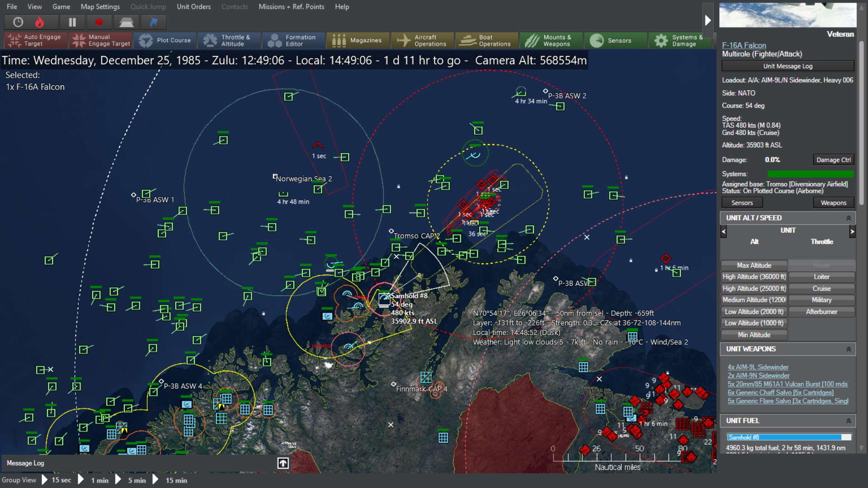
Task: Open the Sensors toolbar window
Action: coord(616,40)
